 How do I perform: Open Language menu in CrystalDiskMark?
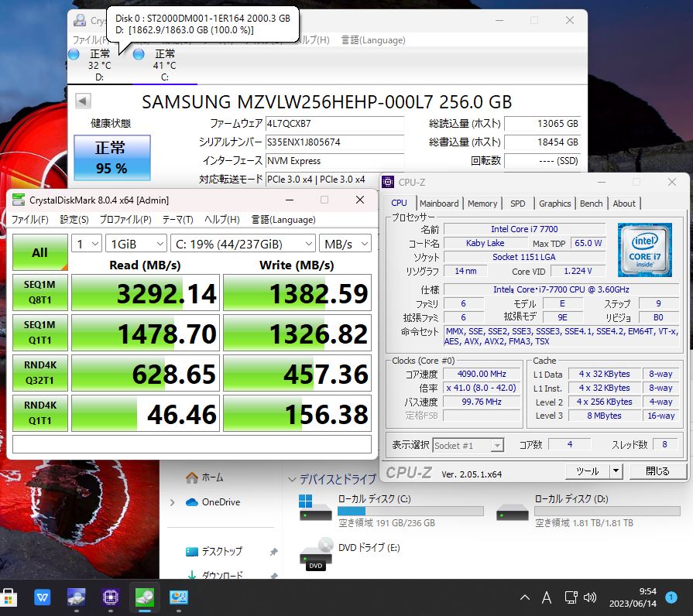(283, 220)
